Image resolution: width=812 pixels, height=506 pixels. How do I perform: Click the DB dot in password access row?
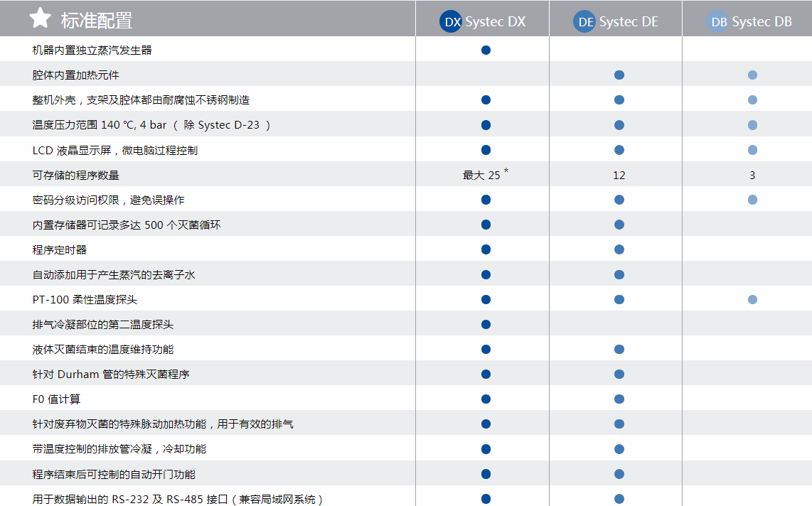point(752,200)
